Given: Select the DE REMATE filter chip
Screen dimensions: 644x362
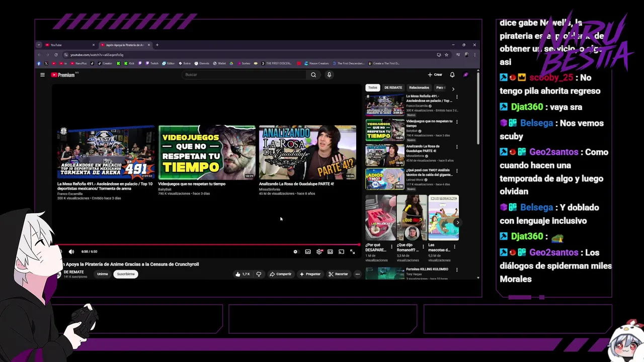Looking at the screenshot, I should (x=393, y=87).
